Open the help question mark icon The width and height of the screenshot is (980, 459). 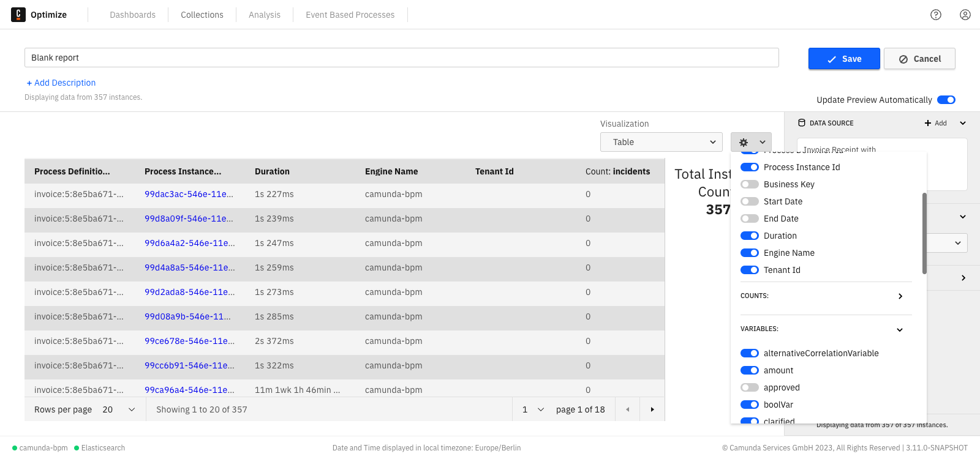point(936,15)
